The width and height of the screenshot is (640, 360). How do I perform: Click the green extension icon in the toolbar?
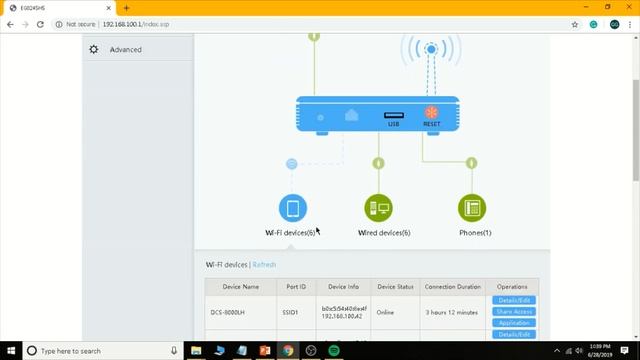point(593,24)
